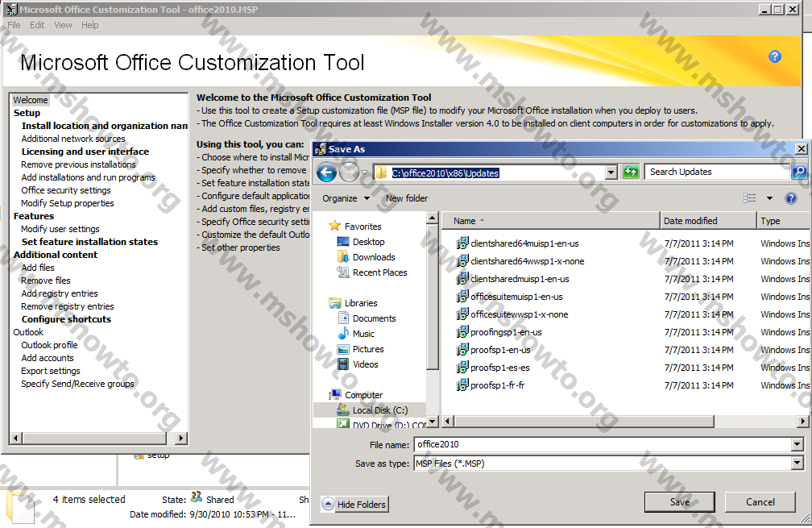Open the View menu
Viewport: 812px width, 528px height.
tap(63, 25)
